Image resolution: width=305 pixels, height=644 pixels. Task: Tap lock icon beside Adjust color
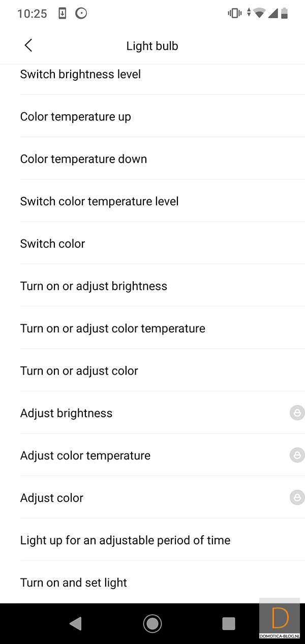[x=297, y=498]
